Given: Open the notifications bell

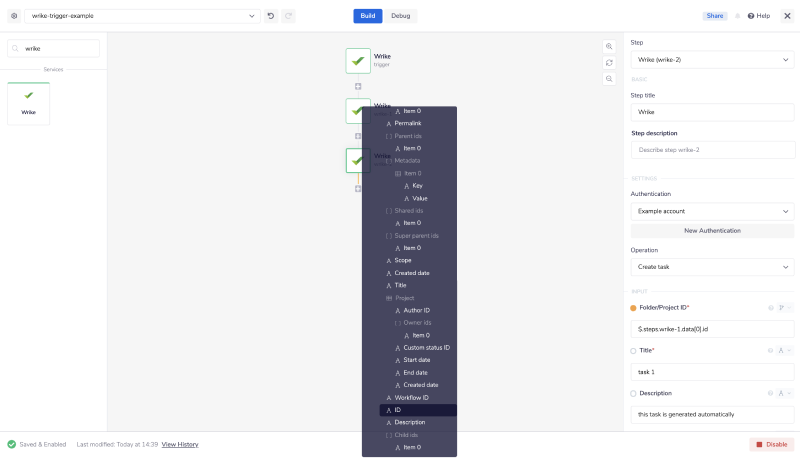Looking at the screenshot, I should click(x=738, y=16).
